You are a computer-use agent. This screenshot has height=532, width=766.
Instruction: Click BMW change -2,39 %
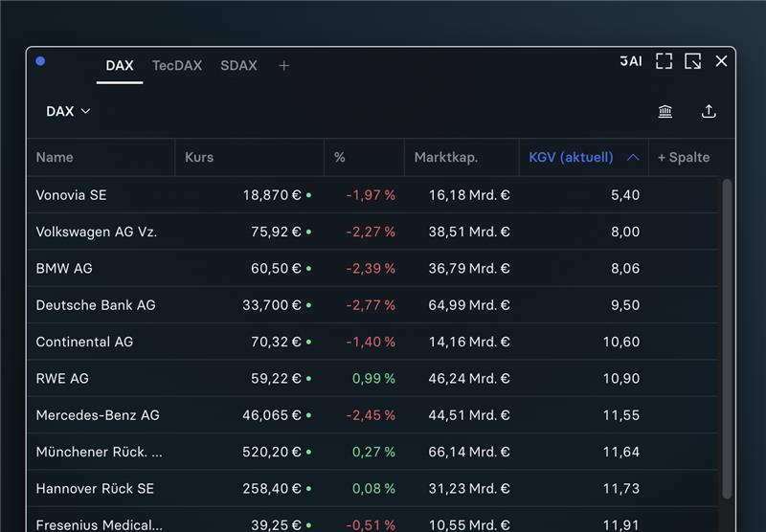pos(371,269)
